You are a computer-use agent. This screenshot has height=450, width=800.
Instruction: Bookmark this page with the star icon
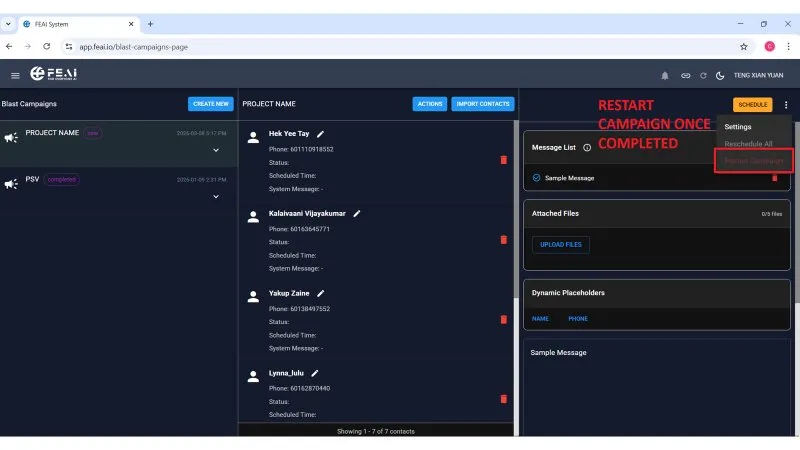click(x=743, y=46)
